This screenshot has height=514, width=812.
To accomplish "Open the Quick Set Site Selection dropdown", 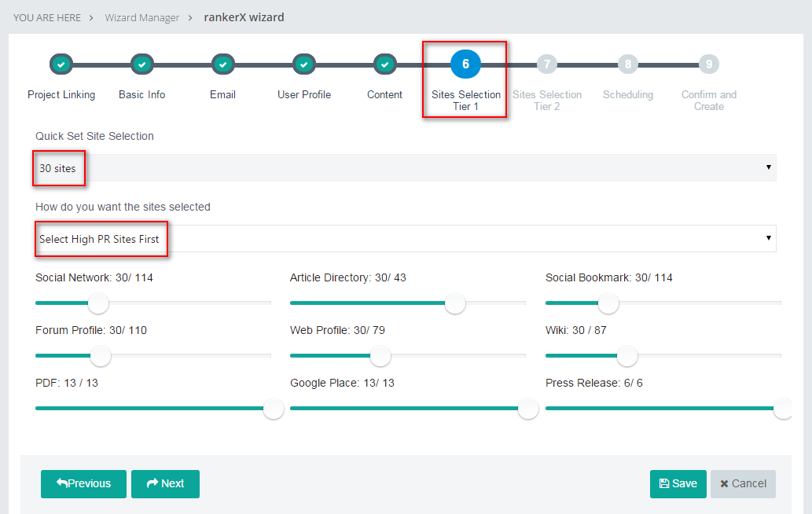I will point(406,167).
